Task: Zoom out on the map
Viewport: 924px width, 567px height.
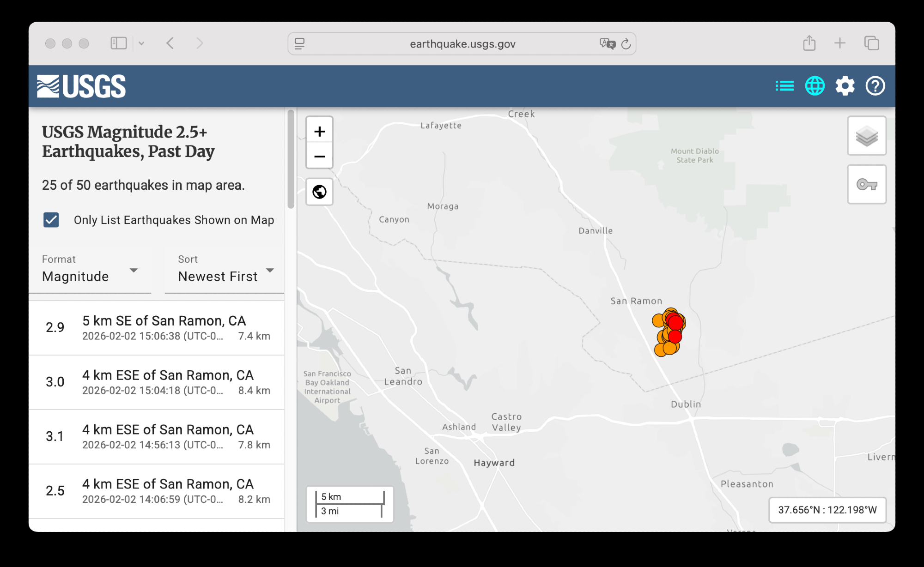Action: (319, 157)
